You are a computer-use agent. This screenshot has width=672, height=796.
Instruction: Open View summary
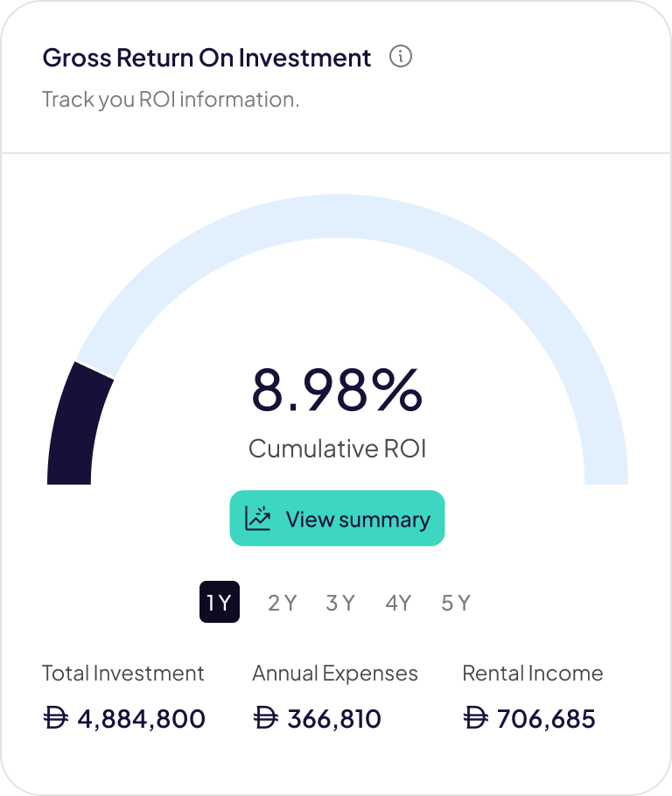tap(337, 519)
